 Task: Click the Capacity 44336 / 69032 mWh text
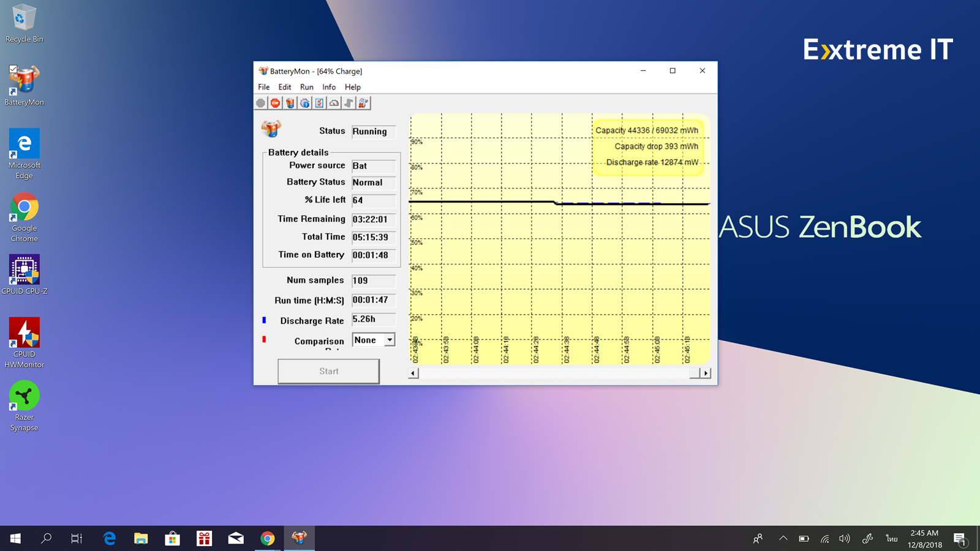(647, 130)
